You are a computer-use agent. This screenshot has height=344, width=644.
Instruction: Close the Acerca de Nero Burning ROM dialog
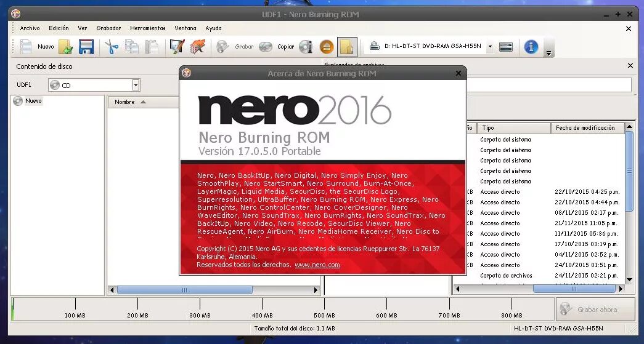point(459,73)
